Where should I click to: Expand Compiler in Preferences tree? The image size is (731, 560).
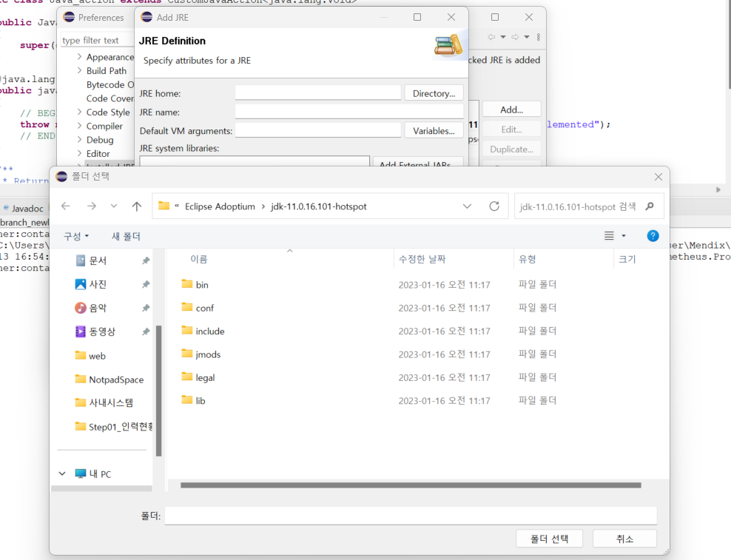click(79, 126)
